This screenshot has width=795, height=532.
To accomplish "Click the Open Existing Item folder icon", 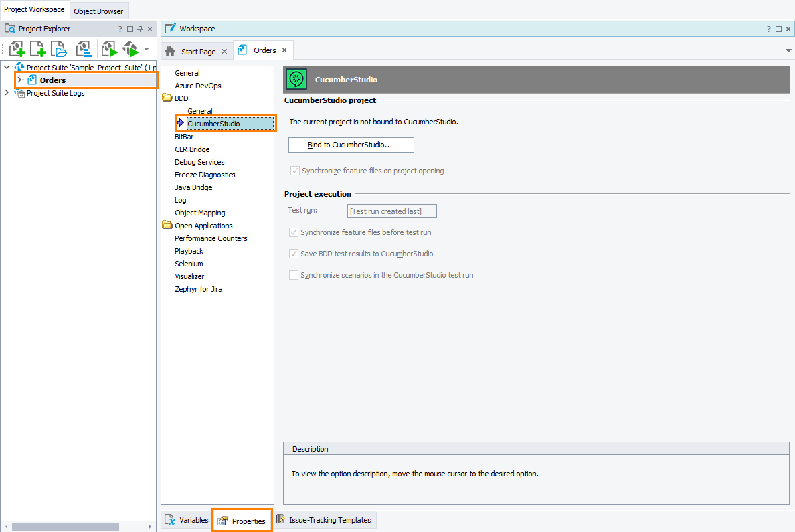I will 60,49.
